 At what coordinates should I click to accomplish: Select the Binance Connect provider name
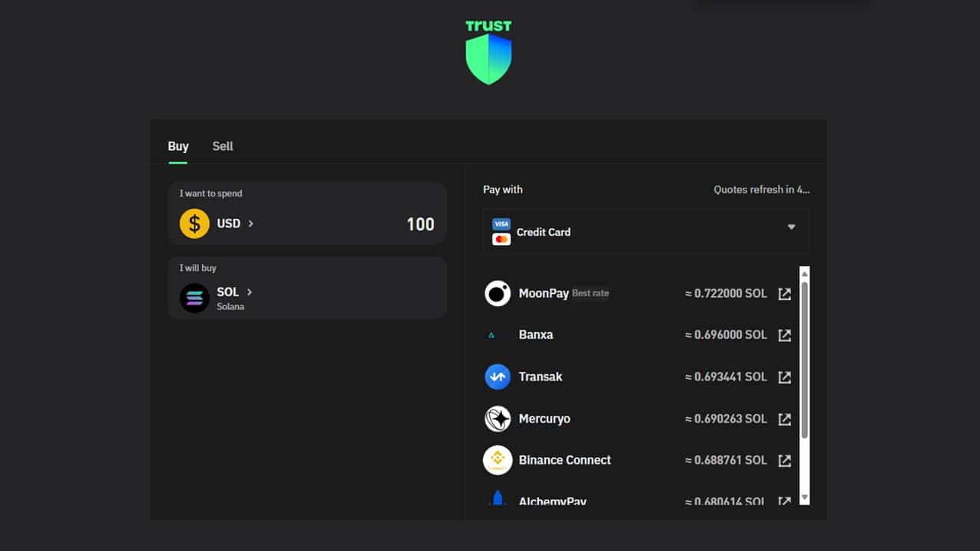tap(565, 460)
